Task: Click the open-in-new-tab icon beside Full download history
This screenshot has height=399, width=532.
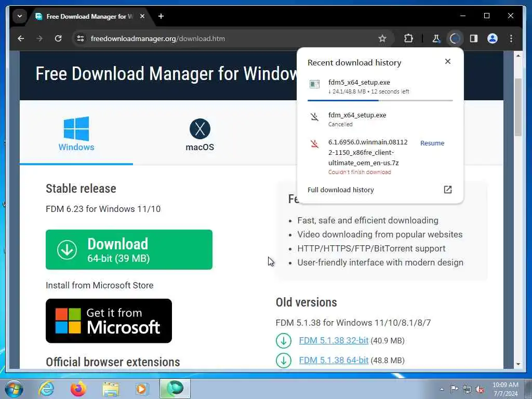Action: (x=448, y=190)
